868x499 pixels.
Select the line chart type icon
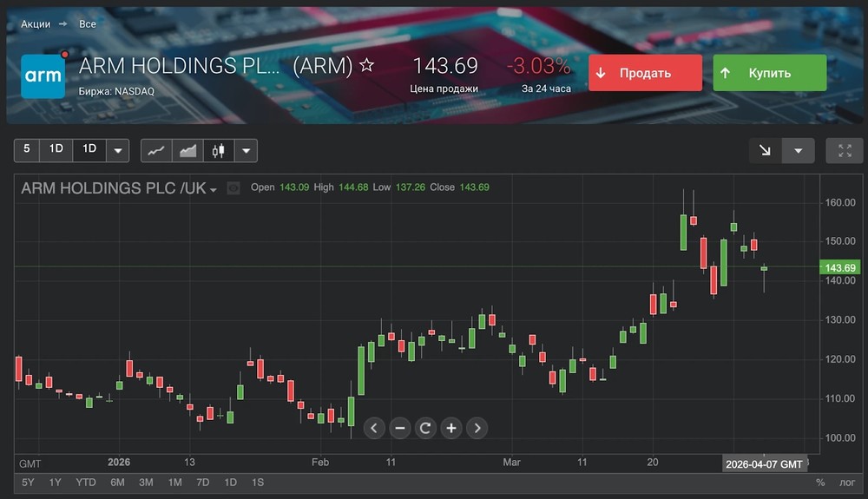click(156, 150)
